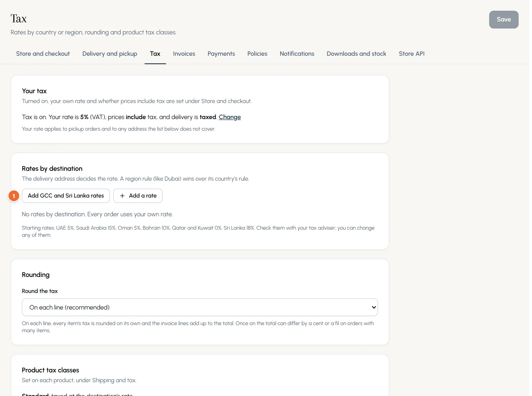This screenshot has width=532, height=396.
Task: View Downloads and stock tab
Action: pyautogui.click(x=356, y=54)
